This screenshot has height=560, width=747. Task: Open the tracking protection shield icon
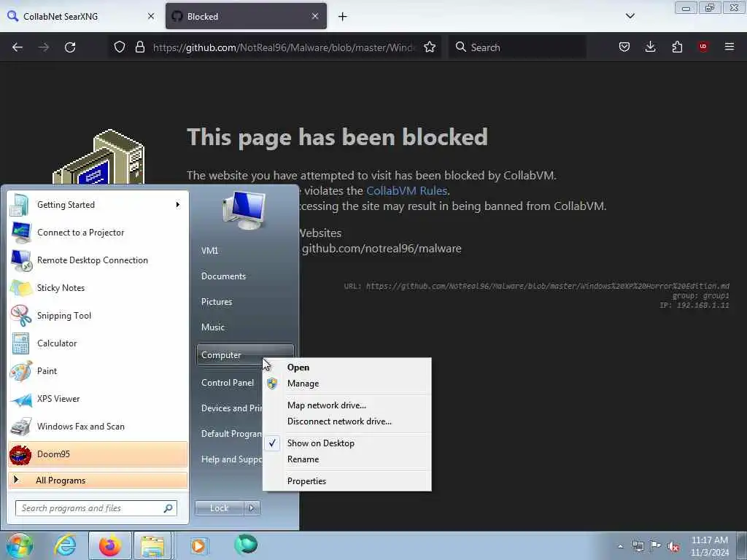(120, 47)
